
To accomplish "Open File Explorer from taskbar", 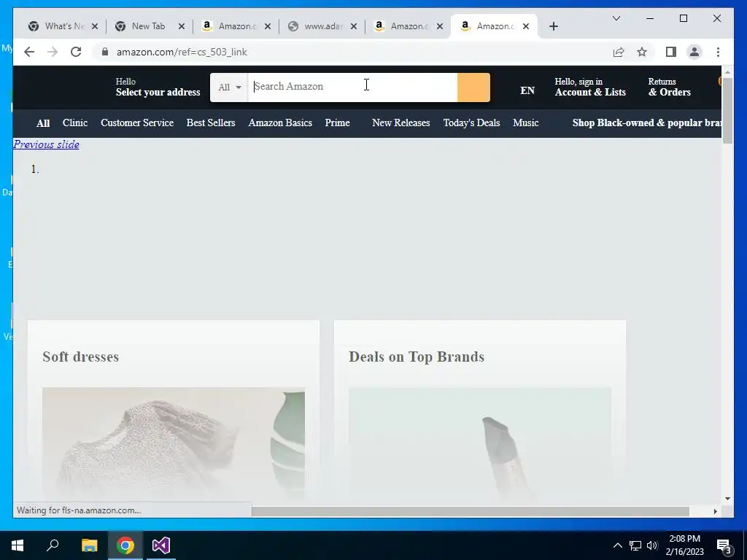I will point(89,545).
